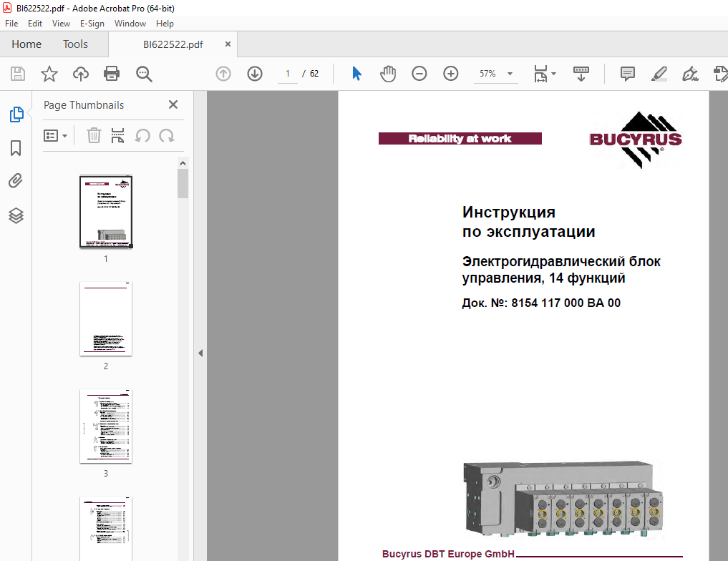Click the document number text '8154 117 000 BA 00'

coord(566,303)
